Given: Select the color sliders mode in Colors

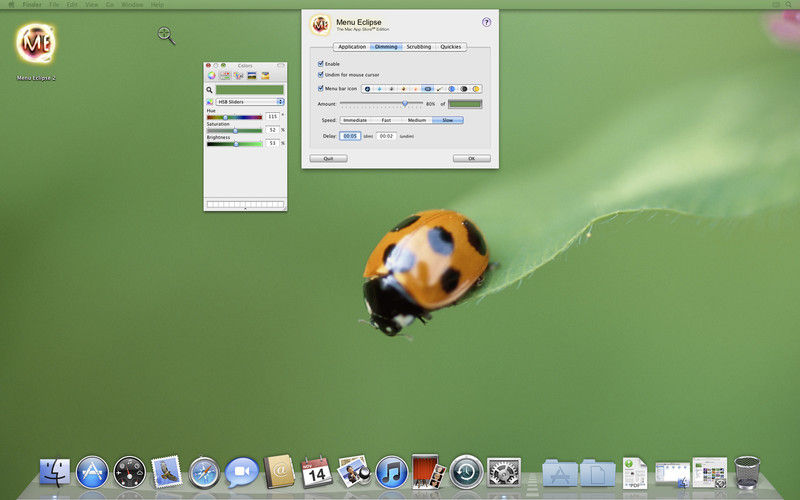Looking at the screenshot, I should click(x=225, y=76).
